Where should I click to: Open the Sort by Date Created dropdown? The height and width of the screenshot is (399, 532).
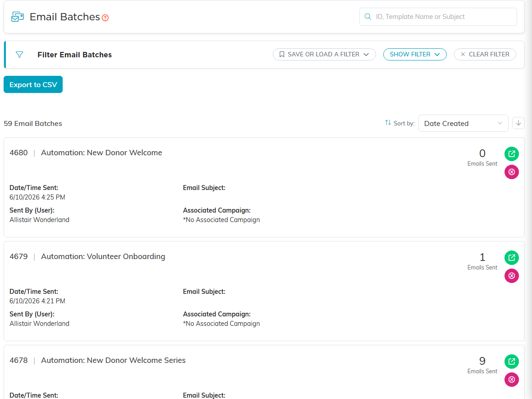[463, 123]
